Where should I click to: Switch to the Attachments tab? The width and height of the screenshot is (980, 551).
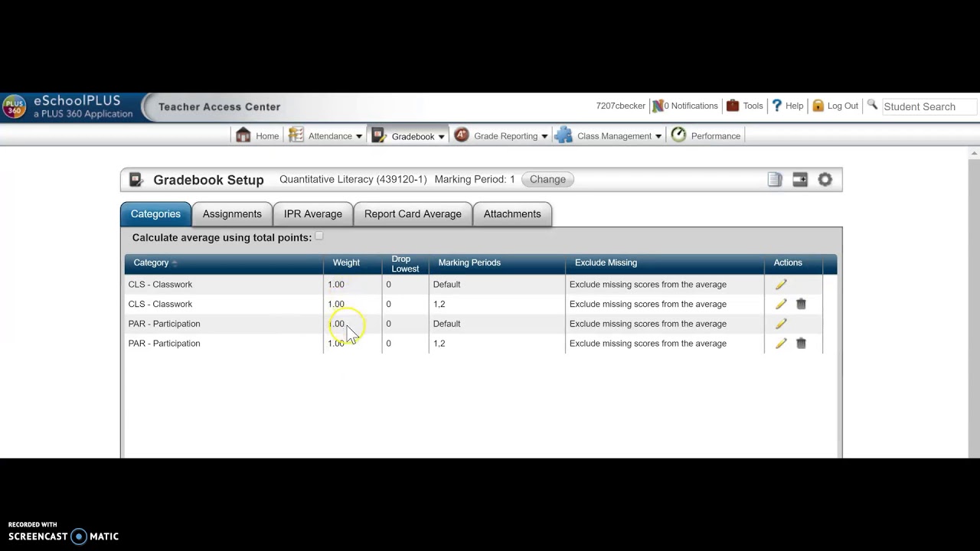point(512,214)
